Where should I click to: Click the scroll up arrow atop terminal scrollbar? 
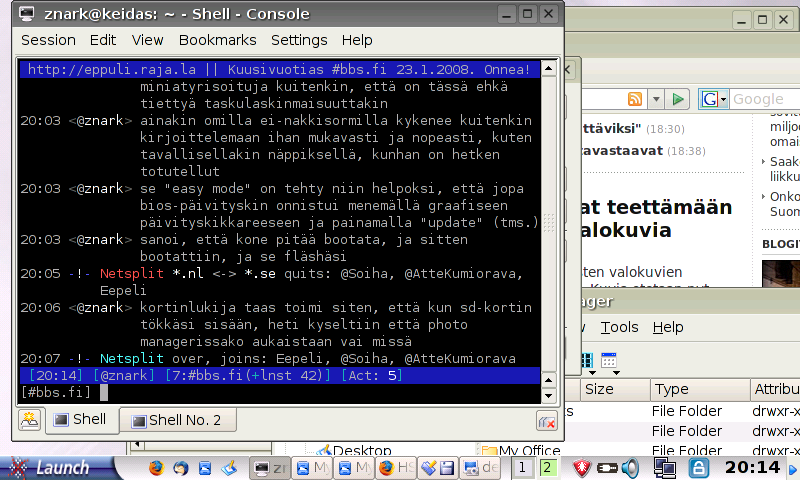click(x=548, y=68)
